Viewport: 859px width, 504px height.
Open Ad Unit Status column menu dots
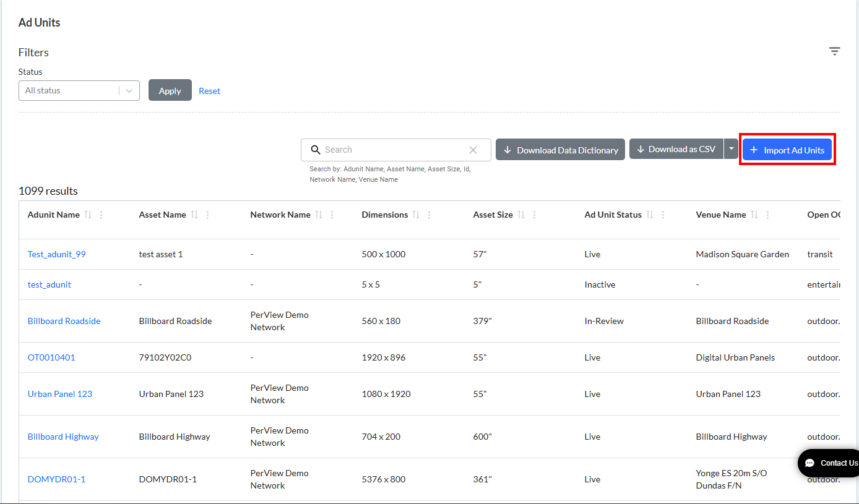click(663, 215)
